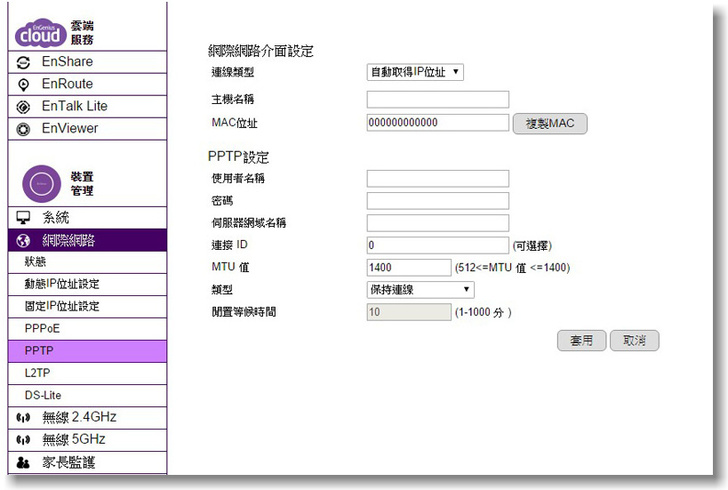Image resolution: width=728 pixels, height=490 pixels.
Task: Click the 主機名稱 input field
Action: point(438,99)
